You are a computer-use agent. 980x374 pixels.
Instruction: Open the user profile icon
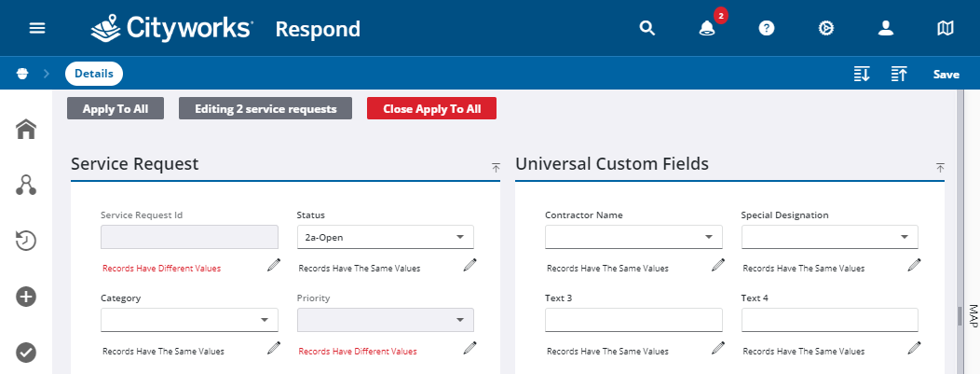886,28
